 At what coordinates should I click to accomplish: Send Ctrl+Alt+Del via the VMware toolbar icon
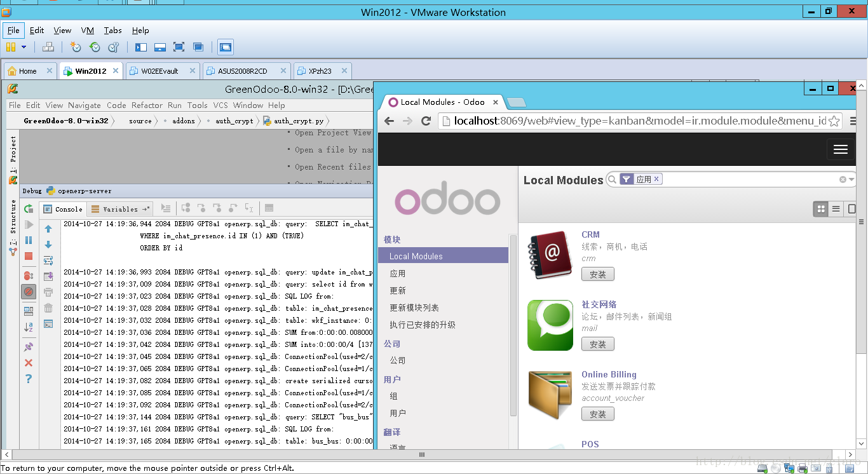[48, 47]
